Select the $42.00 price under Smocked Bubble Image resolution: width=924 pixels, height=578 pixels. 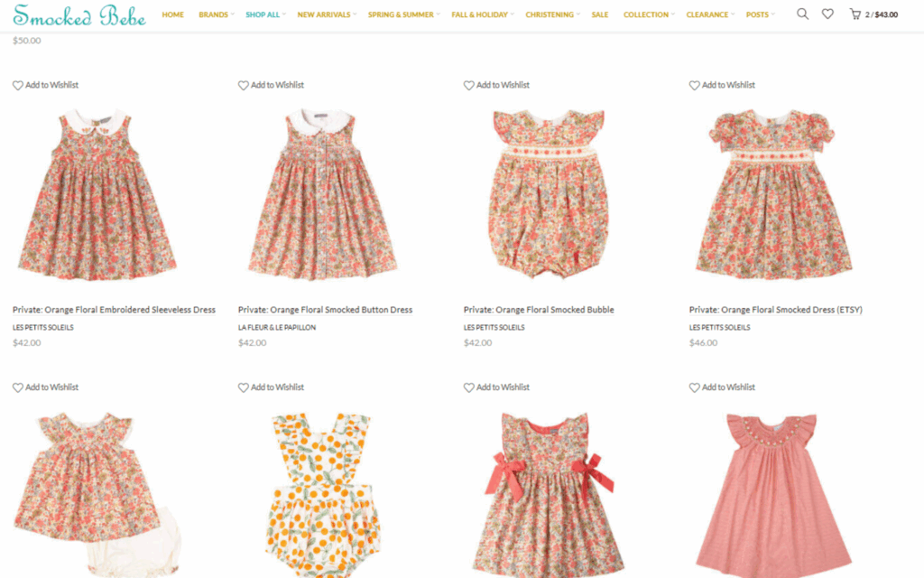478,342
